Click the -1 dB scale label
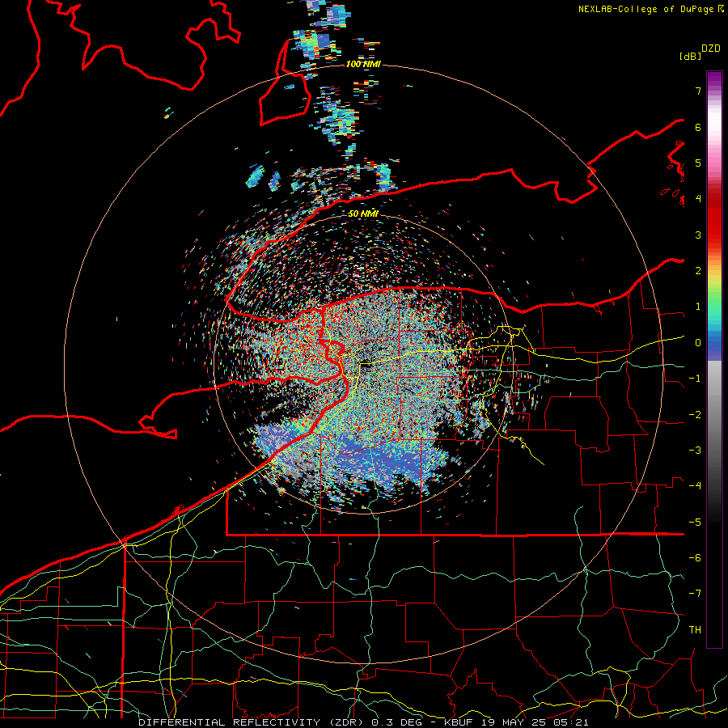 click(695, 379)
